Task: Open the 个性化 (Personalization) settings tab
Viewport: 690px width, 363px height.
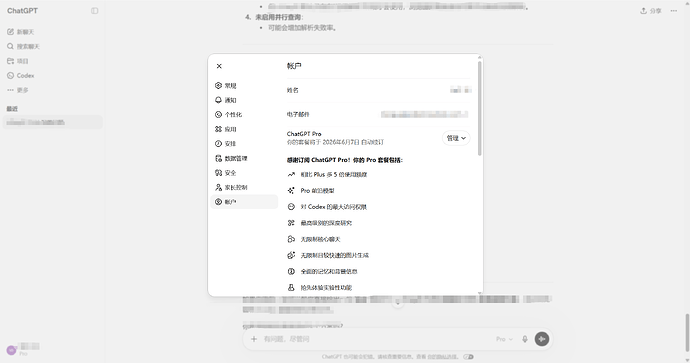Action: coord(244,114)
